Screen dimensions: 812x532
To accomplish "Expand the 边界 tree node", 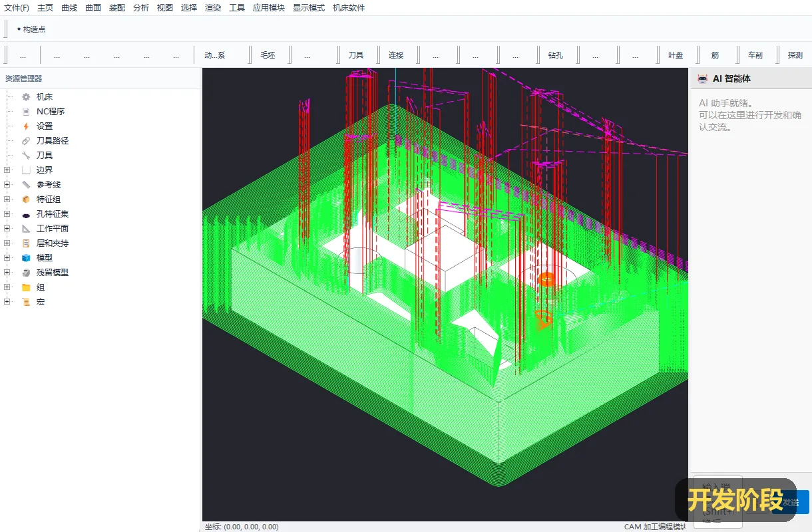I will (7, 170).
